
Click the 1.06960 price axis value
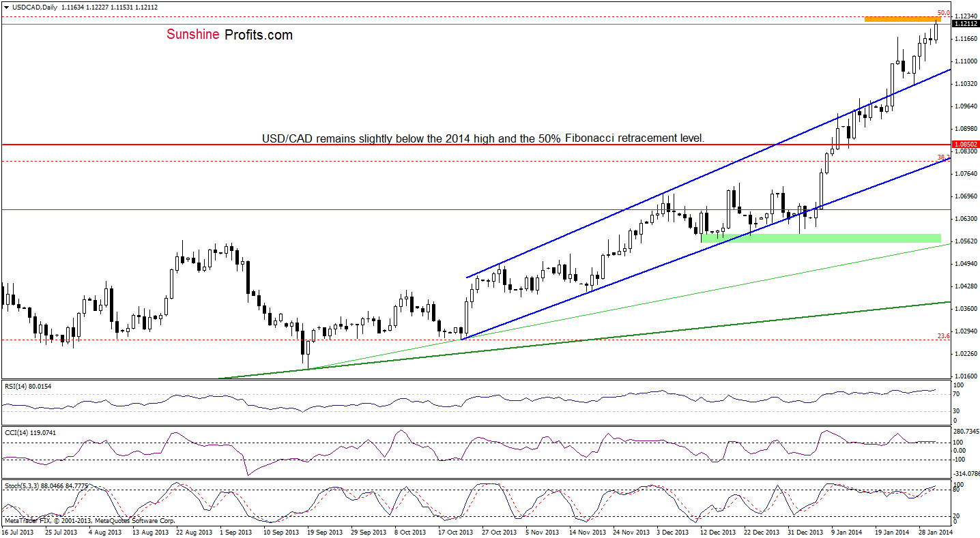966,196
